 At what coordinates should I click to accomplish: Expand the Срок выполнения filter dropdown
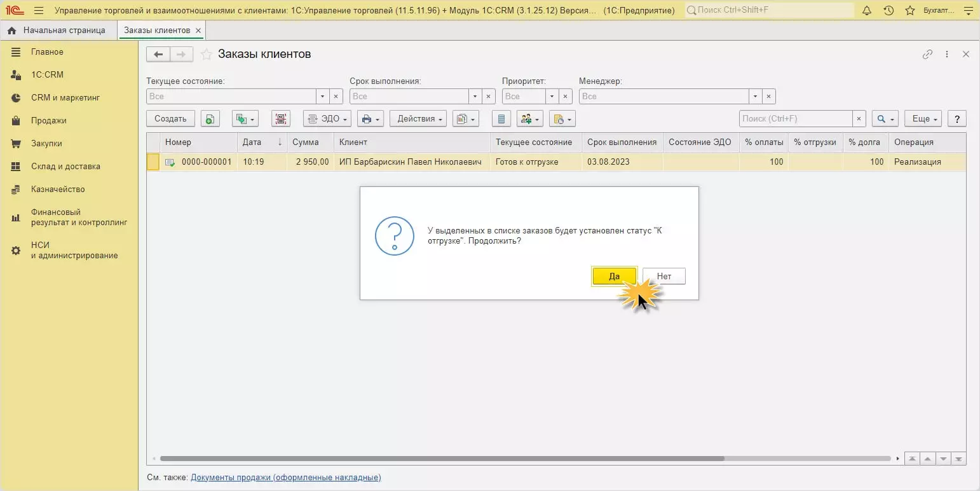coord(475,97)
